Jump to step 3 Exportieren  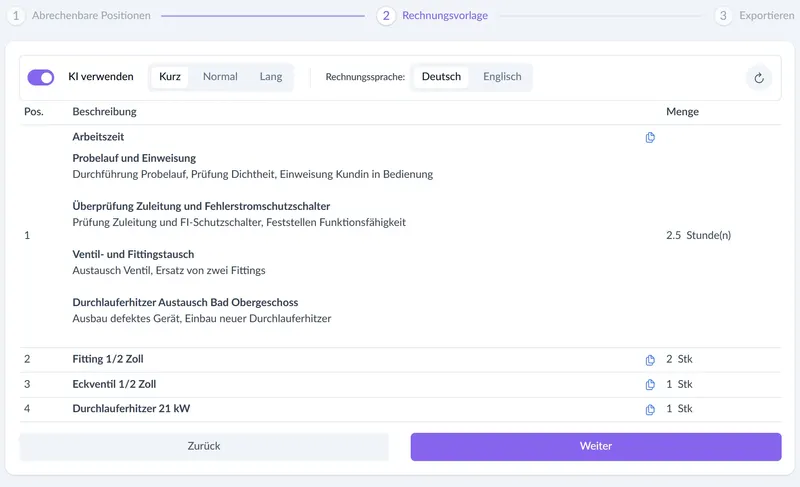point(754,15)
